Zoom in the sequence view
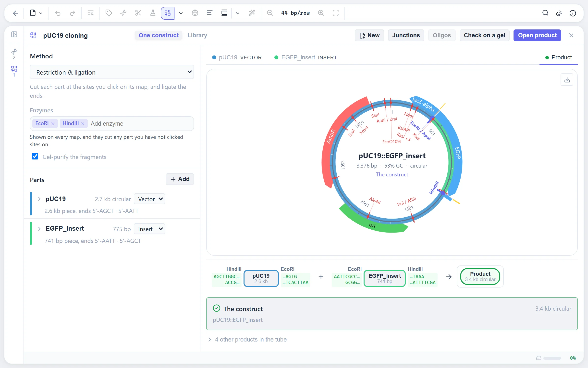 pyautogui.click(x=321, y=13)
